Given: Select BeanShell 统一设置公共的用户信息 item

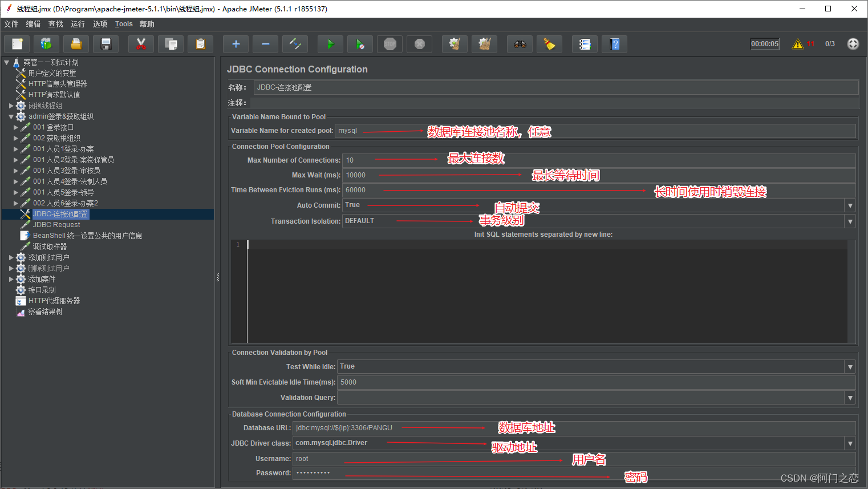Looking at the screenshot, I should click(x=87, y=236).
